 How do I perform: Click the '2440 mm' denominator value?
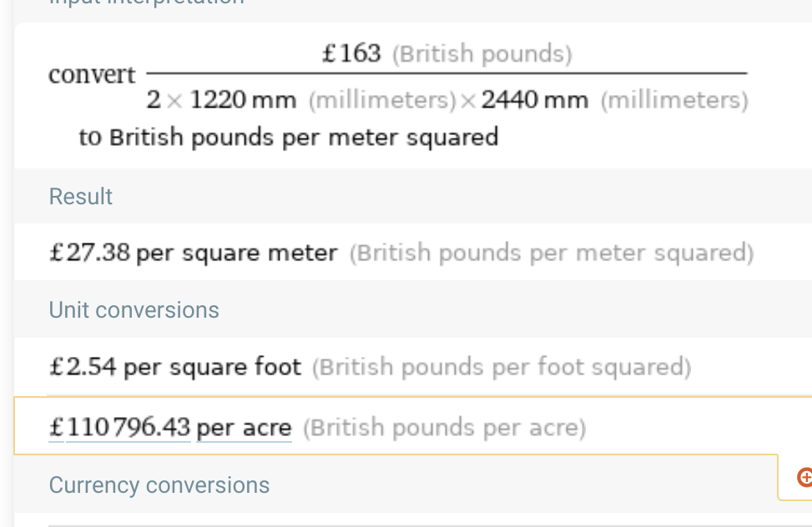click(535, 99)
